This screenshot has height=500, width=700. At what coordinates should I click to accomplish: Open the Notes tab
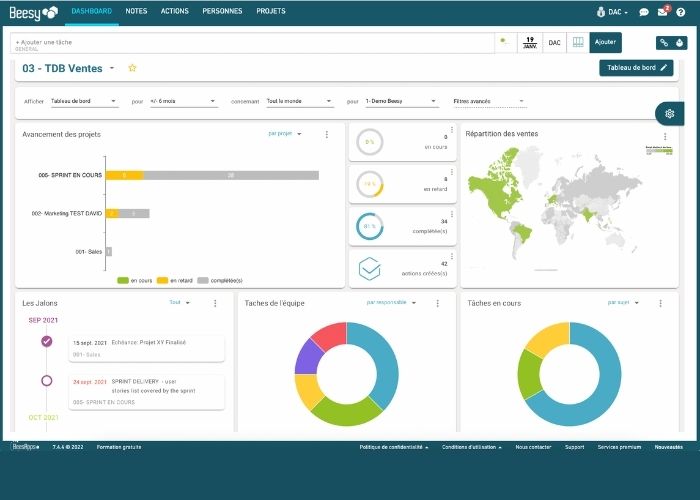(x=136, y=11)
